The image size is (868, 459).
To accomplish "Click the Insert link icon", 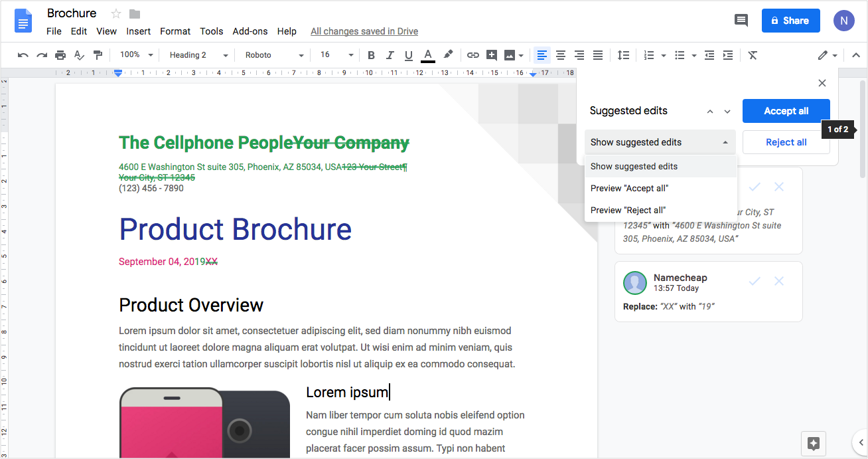I will click(x=472, y=55).
